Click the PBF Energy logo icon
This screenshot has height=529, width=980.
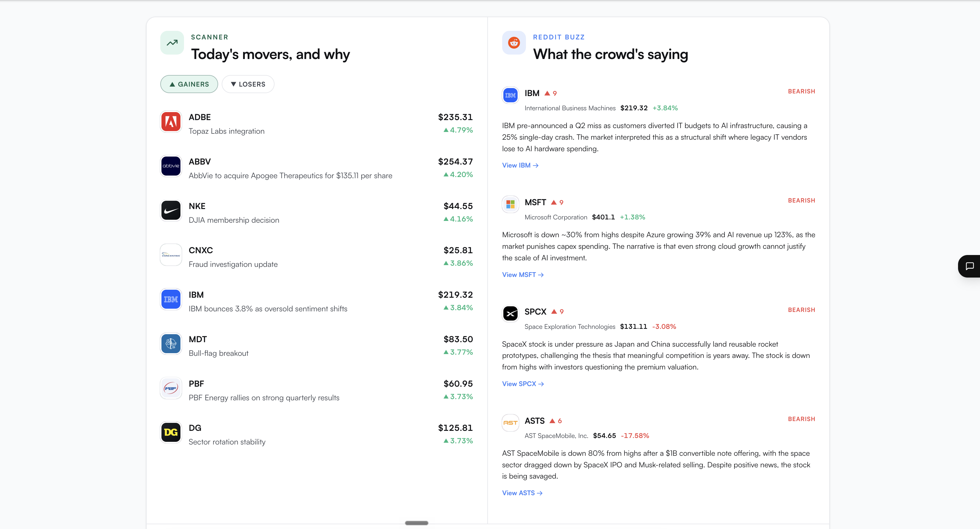click(171, 388)
